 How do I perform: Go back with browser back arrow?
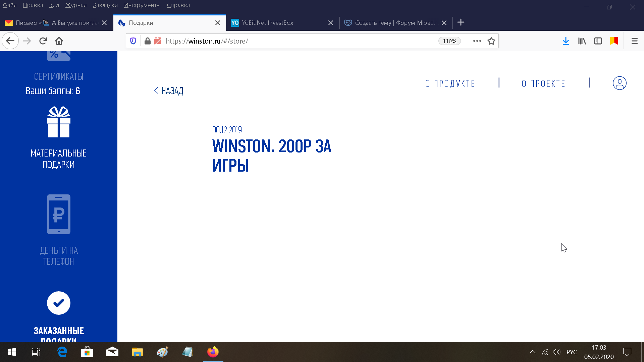[x=10, y=41]
